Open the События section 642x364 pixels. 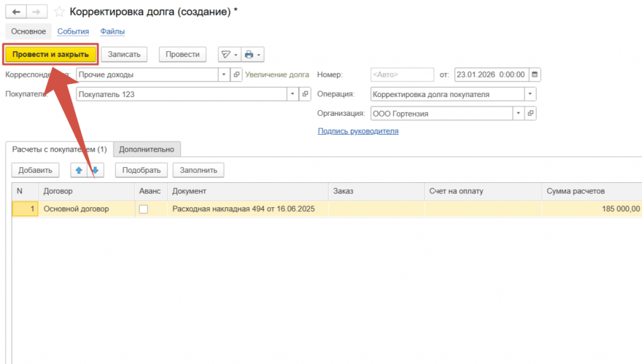[73, 31]
